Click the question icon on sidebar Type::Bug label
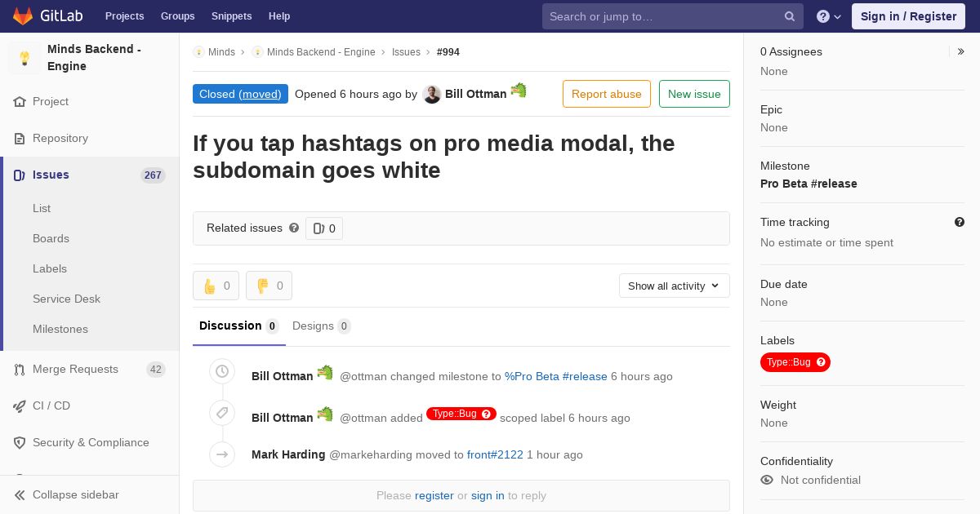 [821, 362]
